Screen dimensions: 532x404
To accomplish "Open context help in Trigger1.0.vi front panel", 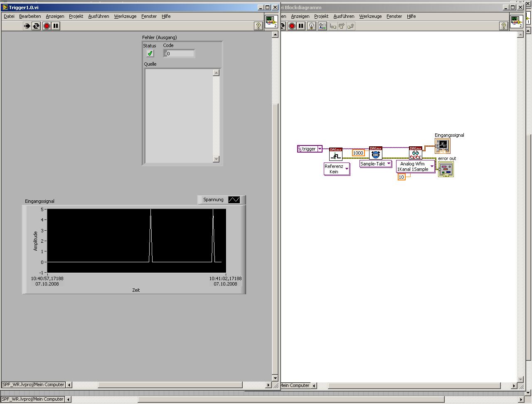I will pyautogui.click(x=258, y=26).
